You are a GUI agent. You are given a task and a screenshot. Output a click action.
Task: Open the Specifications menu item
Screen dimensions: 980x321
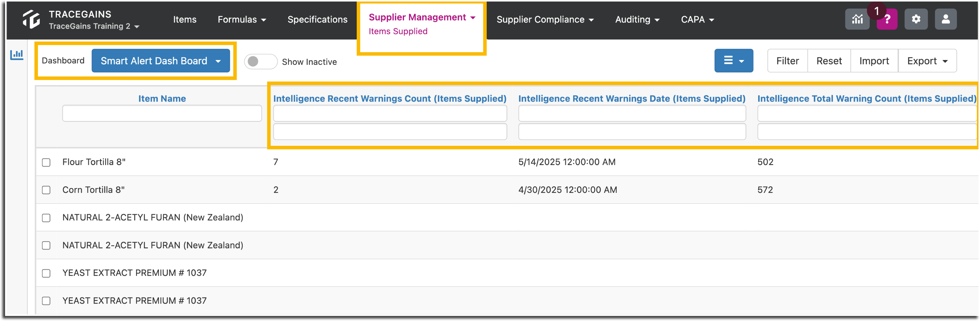(x=317, y=19)
